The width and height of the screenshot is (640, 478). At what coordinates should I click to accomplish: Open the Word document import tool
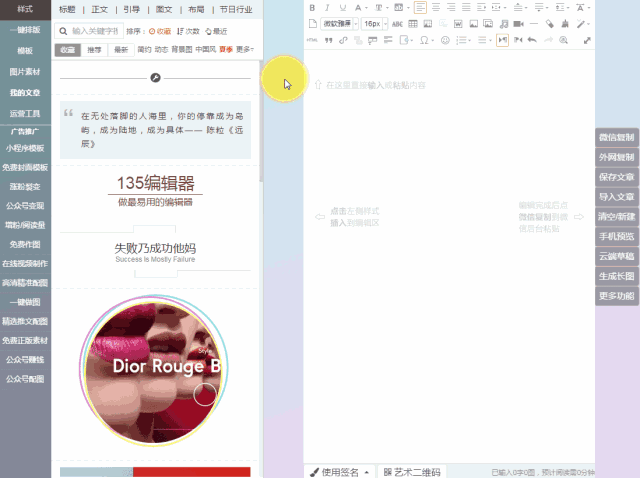tap(458, 24)
